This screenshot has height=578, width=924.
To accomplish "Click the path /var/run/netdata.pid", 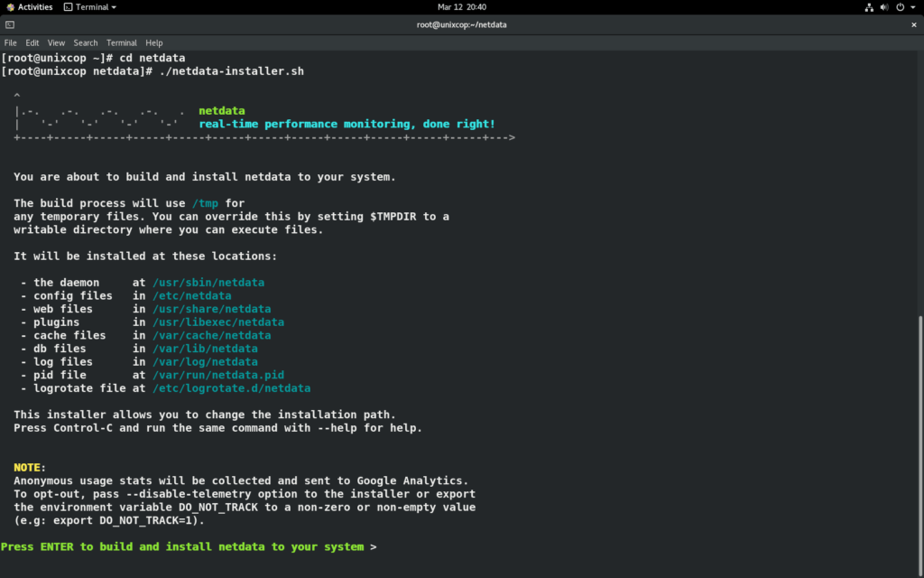I will (x=218, y=375).
